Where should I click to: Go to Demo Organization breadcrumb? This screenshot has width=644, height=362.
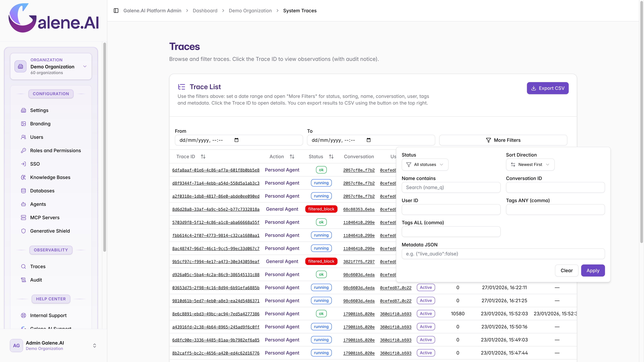tap(250, 11)
